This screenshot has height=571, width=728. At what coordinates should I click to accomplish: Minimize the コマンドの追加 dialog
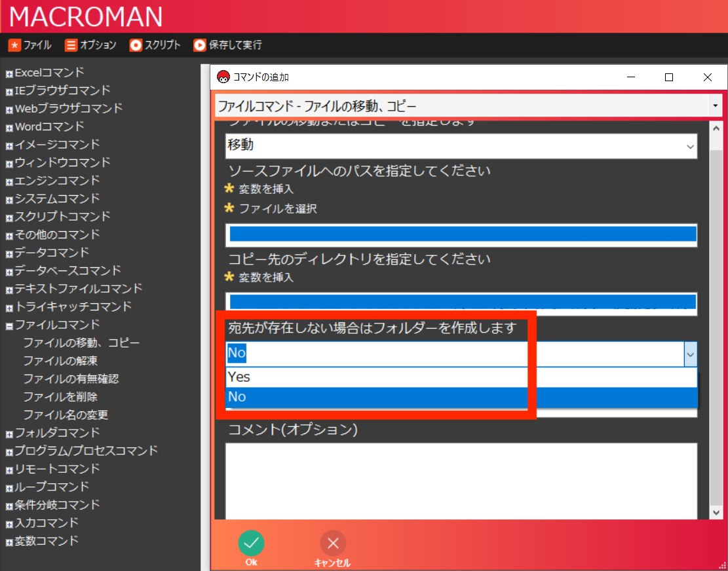click(630, 77)
